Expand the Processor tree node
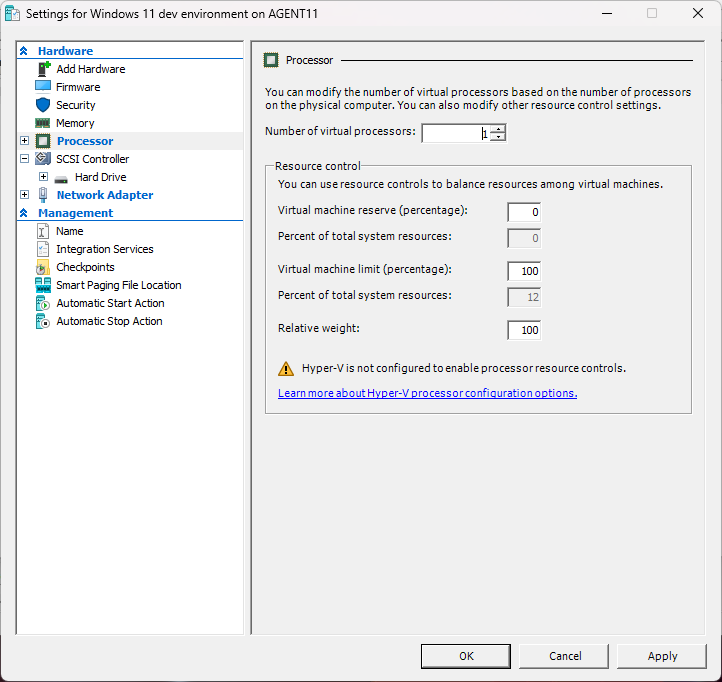Viewport: 722px width, 682px height. (25, 141)
